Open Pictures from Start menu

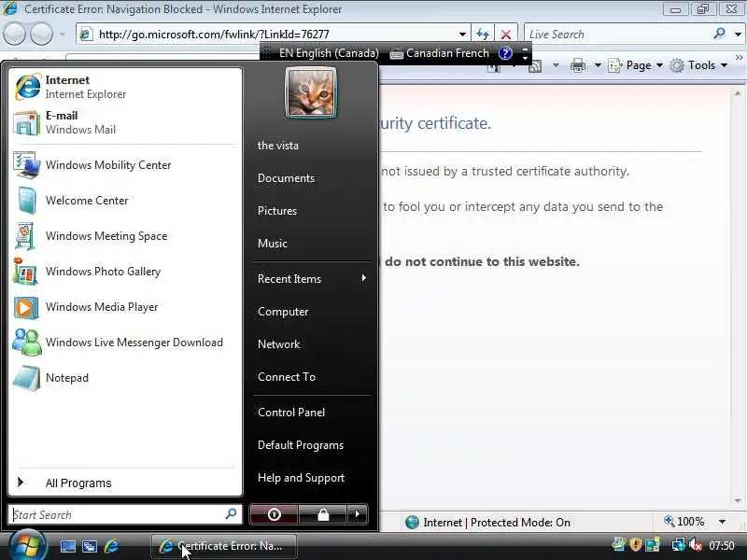[276, 211]
